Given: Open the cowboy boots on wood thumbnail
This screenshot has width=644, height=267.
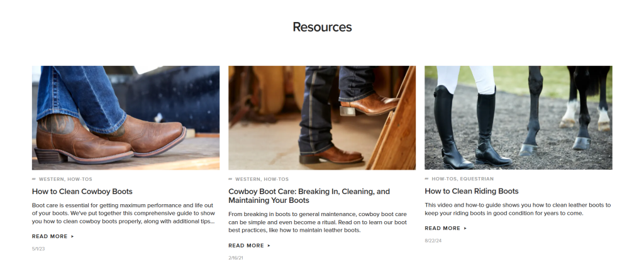Looking at the screenshot, I should point(126,117).
